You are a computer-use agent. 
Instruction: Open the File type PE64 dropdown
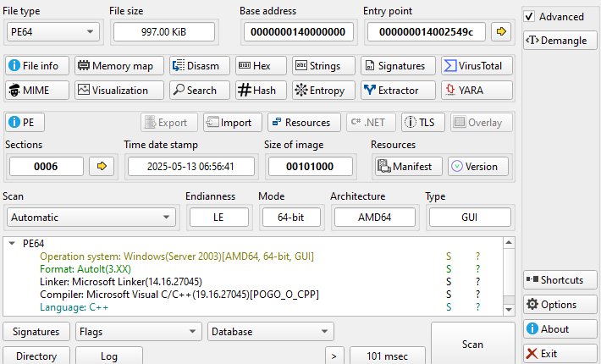pos(52,32)
